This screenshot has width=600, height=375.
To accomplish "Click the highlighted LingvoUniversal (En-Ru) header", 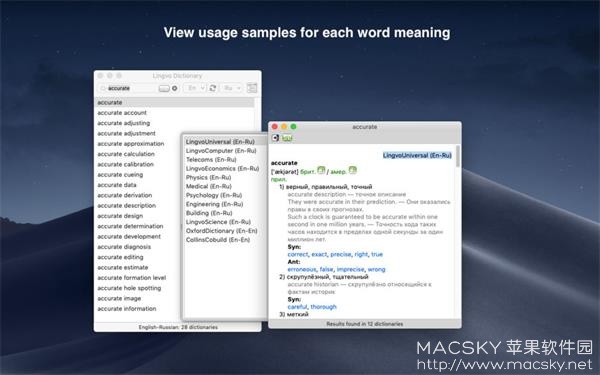I will (417, 155).
